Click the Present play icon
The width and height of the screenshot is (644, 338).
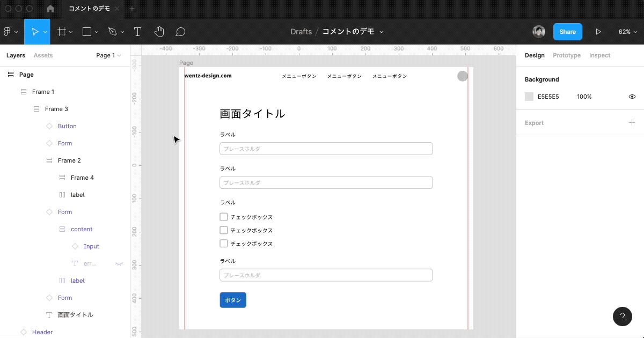(598, 32)
